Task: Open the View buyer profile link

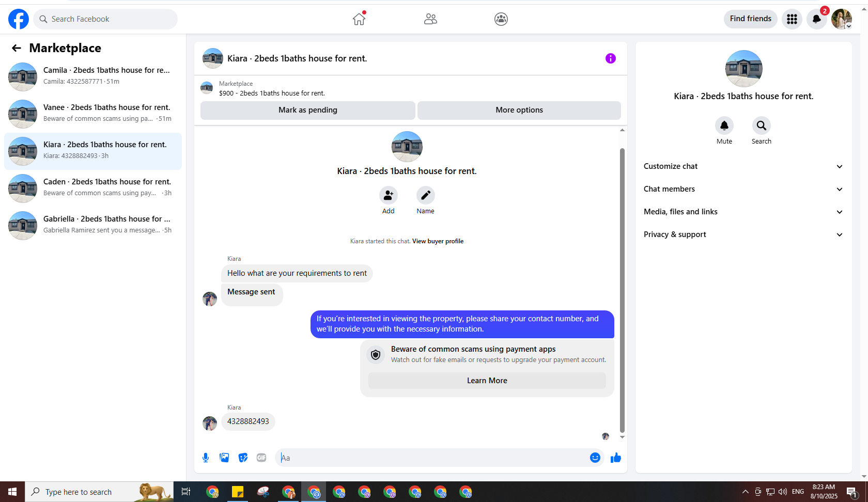Action: click(438, 241)
